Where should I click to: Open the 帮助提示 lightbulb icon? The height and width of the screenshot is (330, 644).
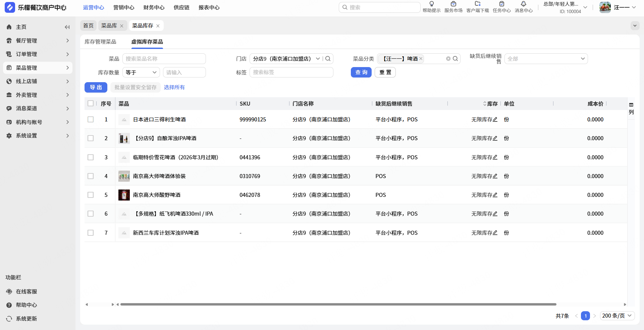point(431,4)
